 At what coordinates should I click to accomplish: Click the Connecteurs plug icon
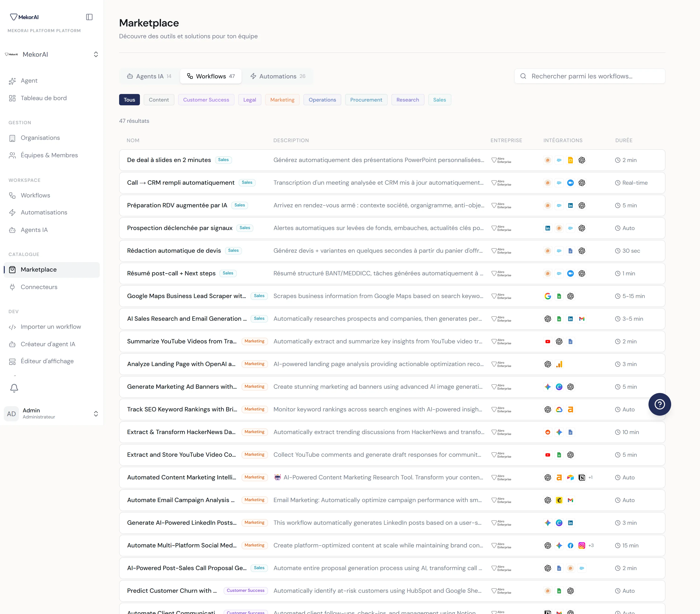(12, 287)
